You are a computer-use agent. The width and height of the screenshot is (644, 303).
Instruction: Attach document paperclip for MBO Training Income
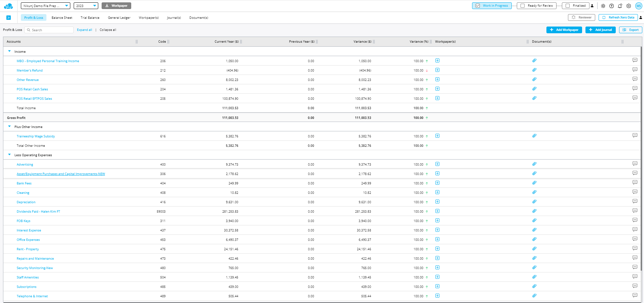click(534, 61)
